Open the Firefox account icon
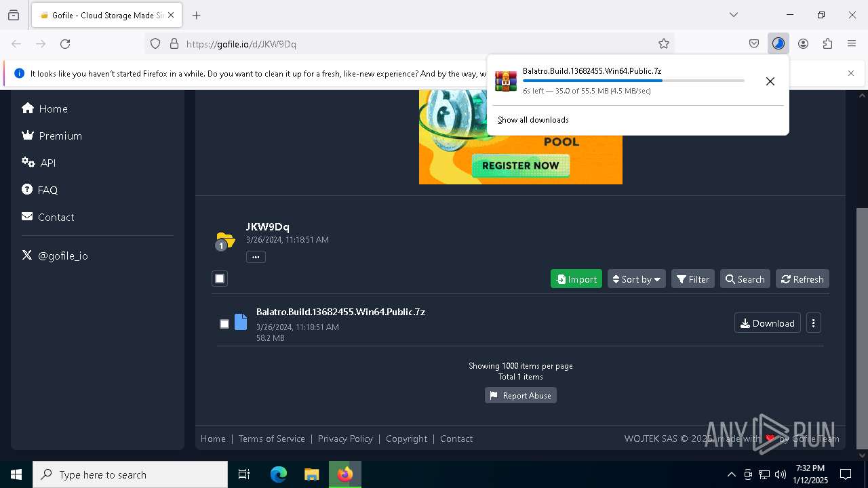This screenshot has height=488, width=868. [x=803, y=44]
